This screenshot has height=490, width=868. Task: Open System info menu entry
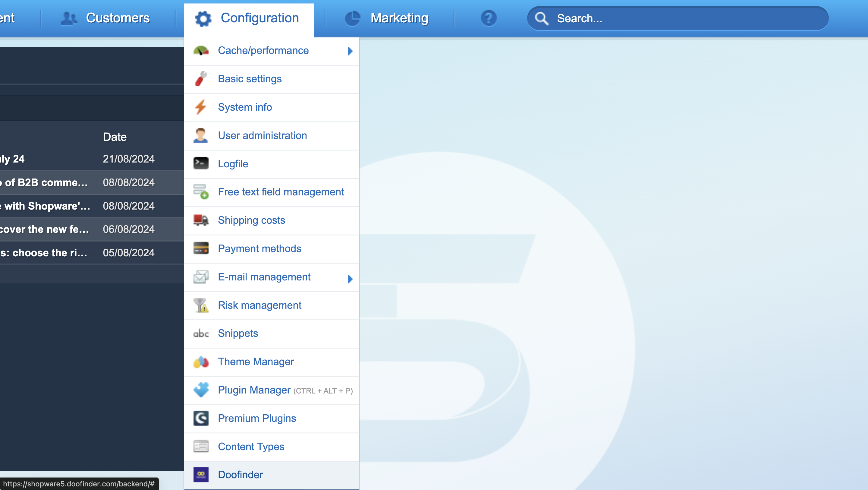(272, 107)
